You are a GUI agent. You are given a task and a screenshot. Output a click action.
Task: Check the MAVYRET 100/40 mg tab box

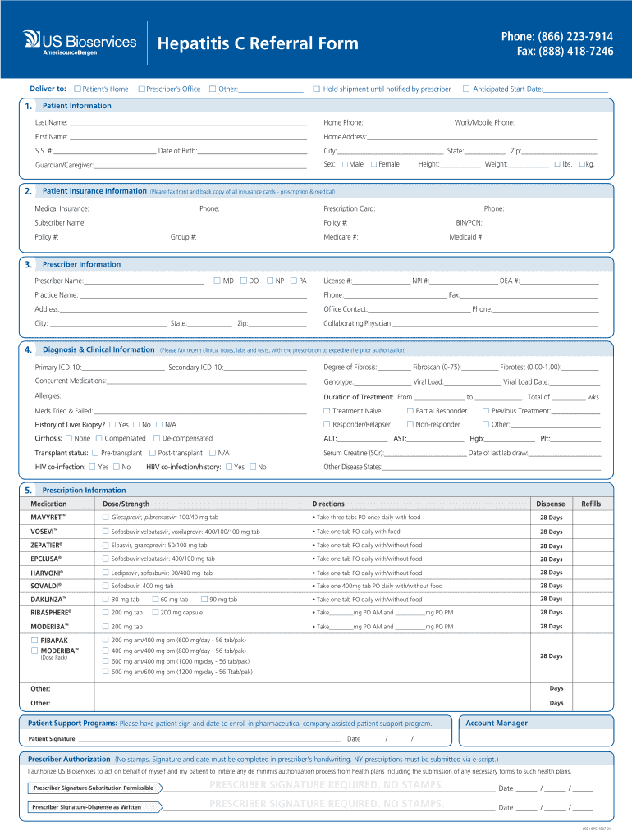click(x=106, y=518)
